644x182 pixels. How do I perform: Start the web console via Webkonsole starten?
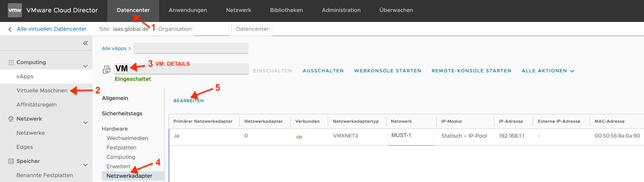387,71
